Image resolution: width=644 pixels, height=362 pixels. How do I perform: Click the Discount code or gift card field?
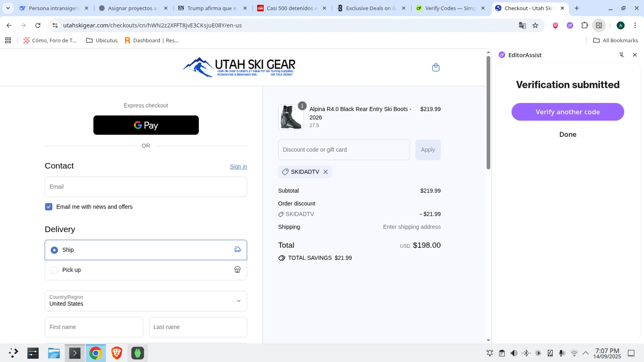click(344, 150)
